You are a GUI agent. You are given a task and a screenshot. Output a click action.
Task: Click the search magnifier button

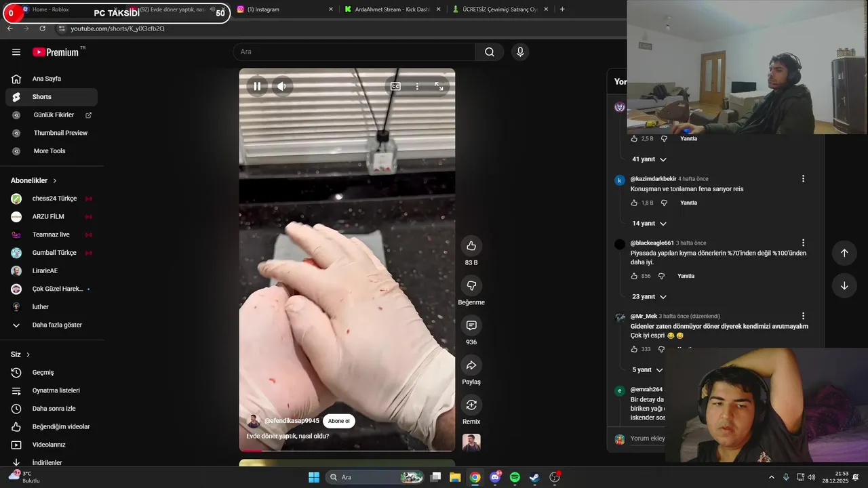coord(490,52)
